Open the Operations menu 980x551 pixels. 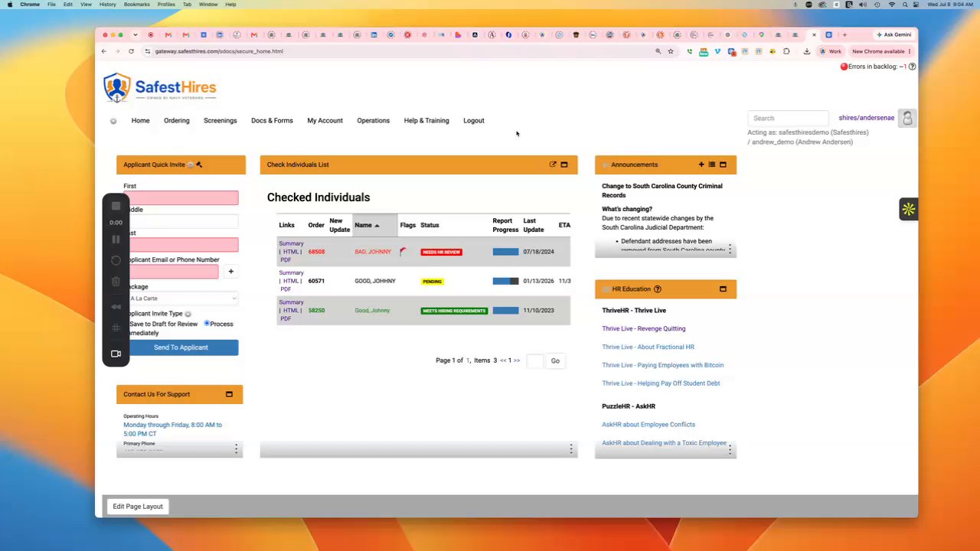pos(373,120)
